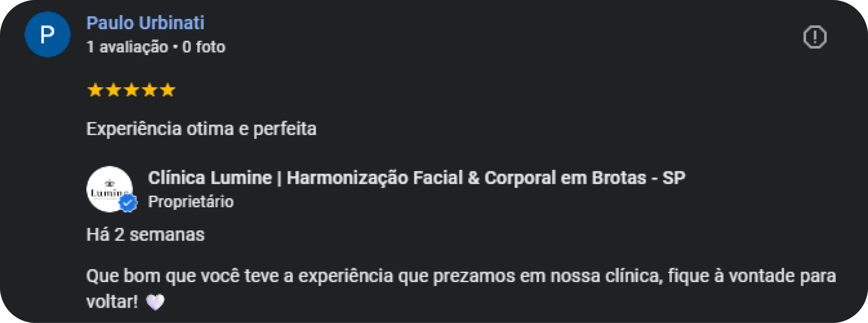Click the "0 foto" photo count

click(204, 47)
